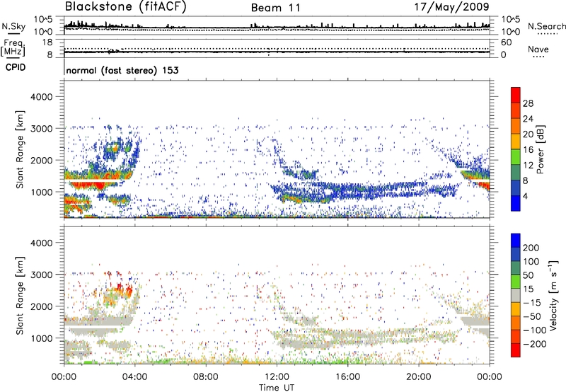Click the CPID row label
Screen dimensions: 566x392
point(16,67)
